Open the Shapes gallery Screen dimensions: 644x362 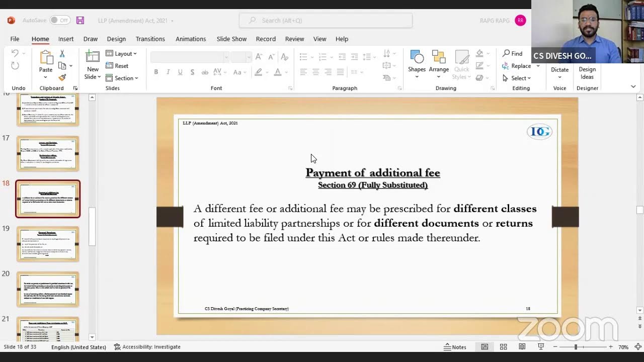[x=417, y=64]
